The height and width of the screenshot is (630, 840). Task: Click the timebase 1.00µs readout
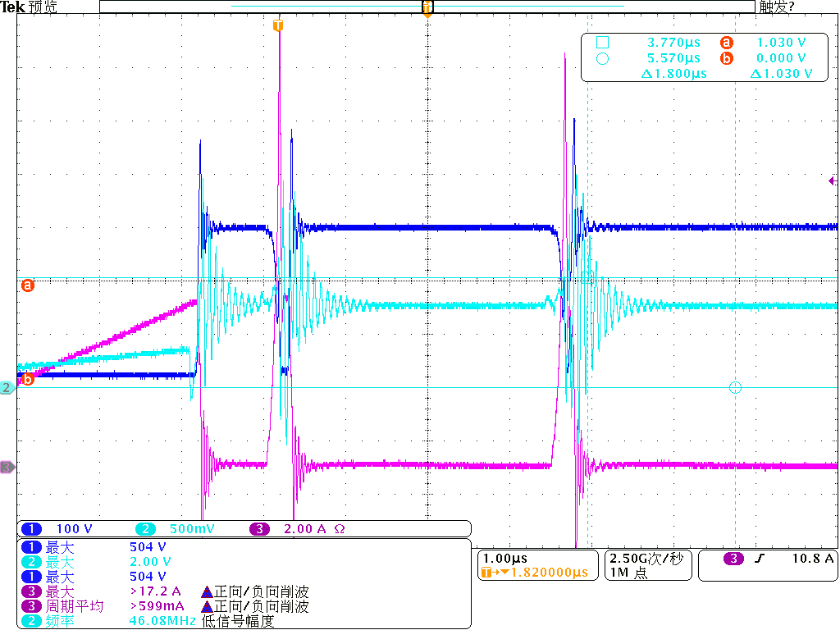(505, 558)
